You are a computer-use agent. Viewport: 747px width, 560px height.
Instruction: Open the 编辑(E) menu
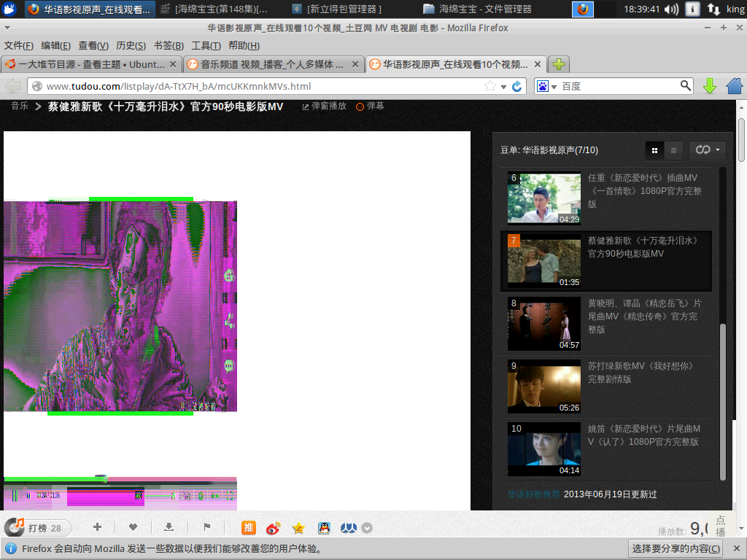55,46
